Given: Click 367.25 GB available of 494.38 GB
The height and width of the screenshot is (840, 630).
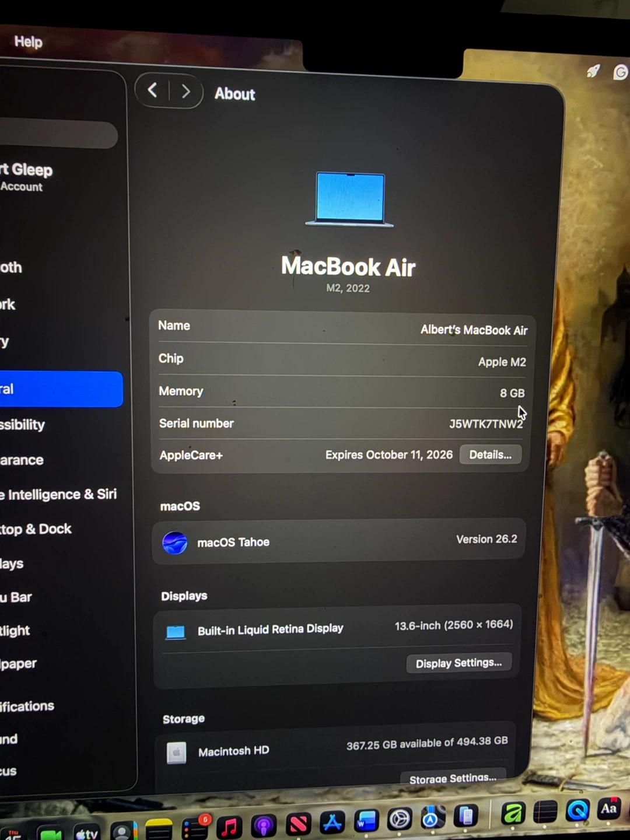Looking at the screenshot, I should [x=427, y=743].
